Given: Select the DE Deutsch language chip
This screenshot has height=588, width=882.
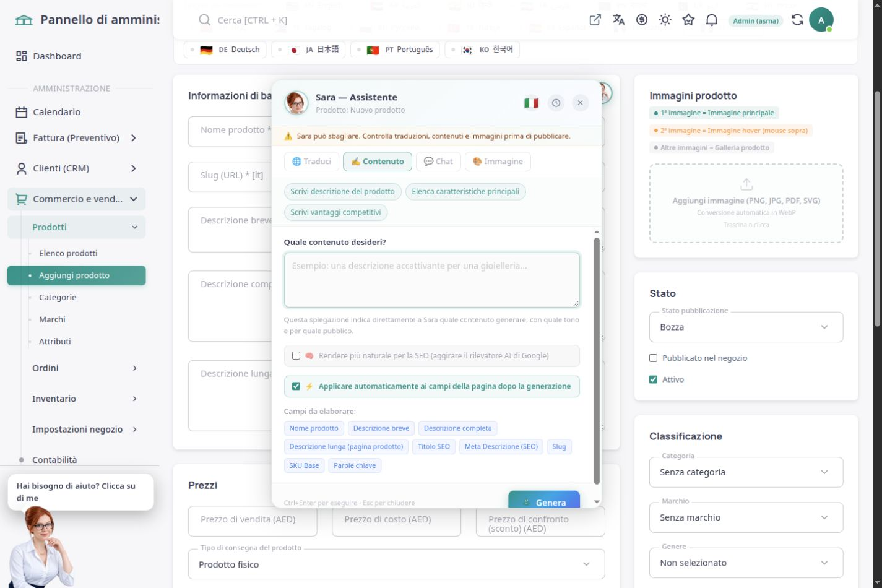Looking at the screenshot, I should point(225,50).
